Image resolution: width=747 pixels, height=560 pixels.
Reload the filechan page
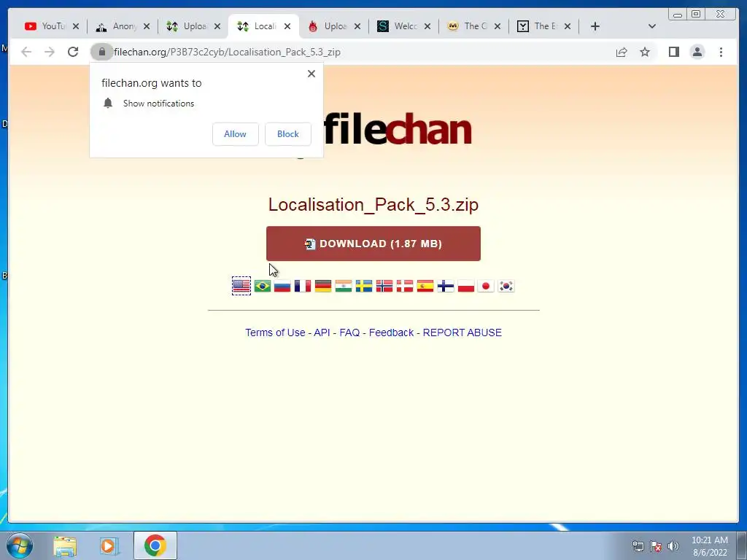tap(73, 52)
